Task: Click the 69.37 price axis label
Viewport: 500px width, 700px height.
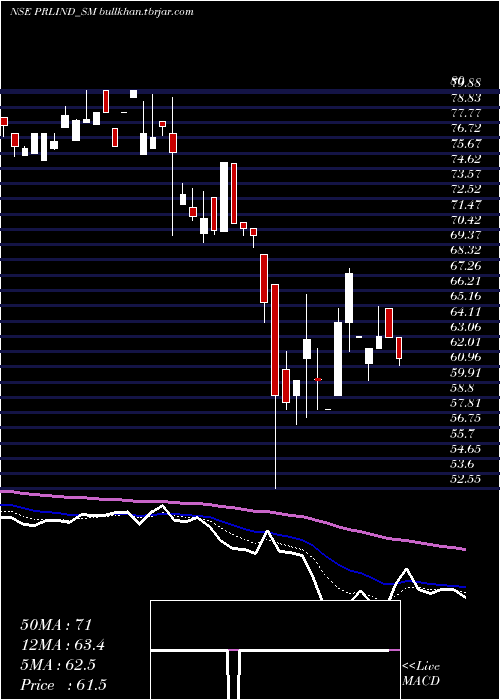Action: point(465,235)
